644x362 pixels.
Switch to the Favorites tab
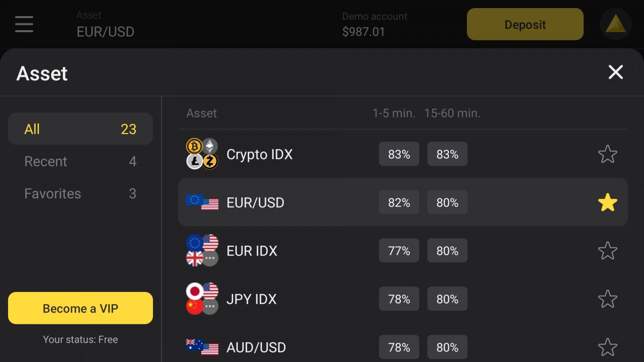[x=80, y=193]
